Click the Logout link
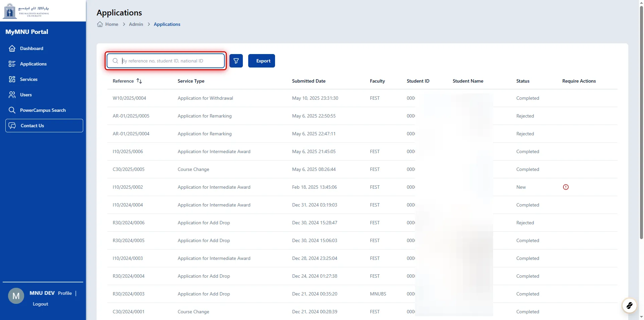The image size is (644, 320). (40, 304)
